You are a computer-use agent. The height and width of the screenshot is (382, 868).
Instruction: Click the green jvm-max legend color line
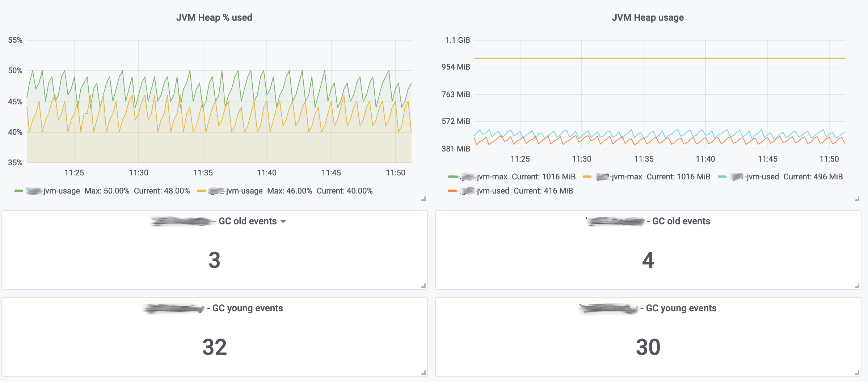(x=452, y=177)
